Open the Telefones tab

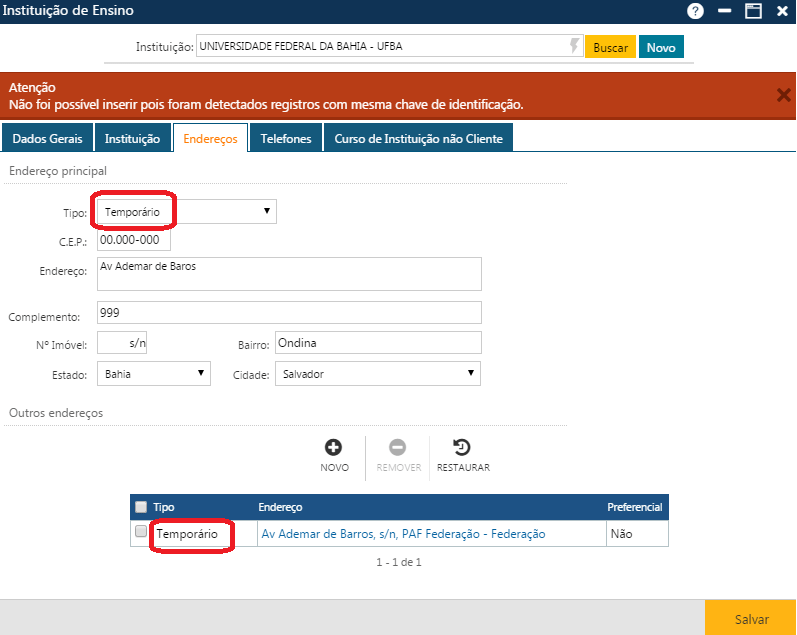286,138
